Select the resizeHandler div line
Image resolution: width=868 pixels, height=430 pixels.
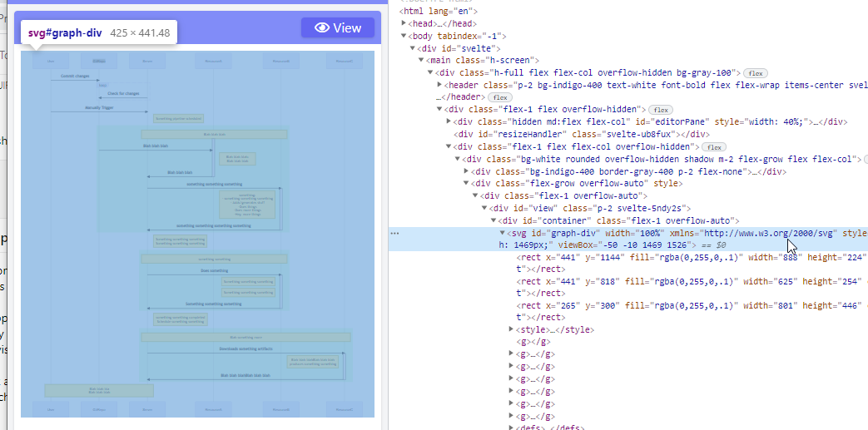(581, 134)
